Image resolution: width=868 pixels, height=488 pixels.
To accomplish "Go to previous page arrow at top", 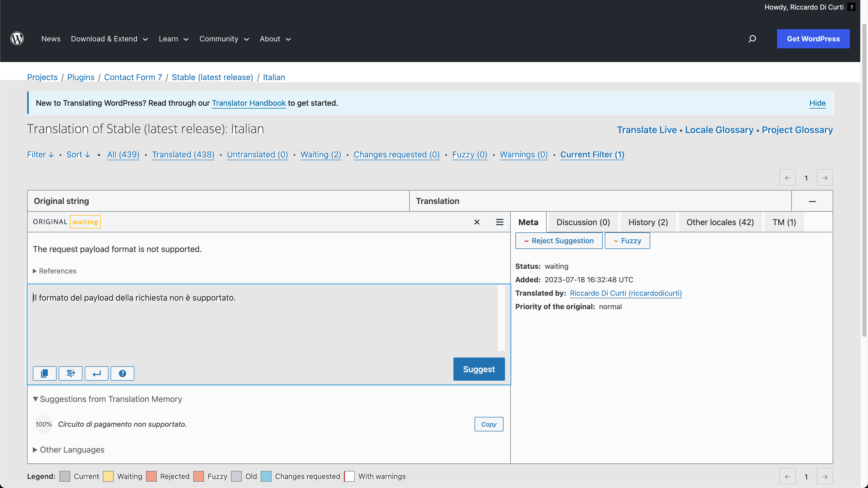I will pos(787,178).
